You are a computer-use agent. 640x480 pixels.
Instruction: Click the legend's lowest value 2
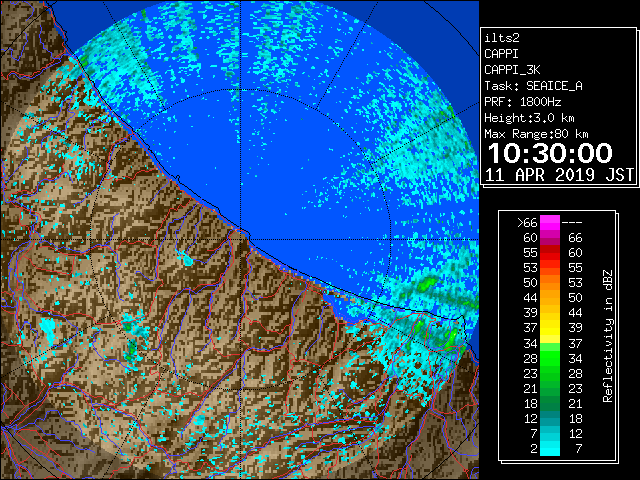pyautogui.click(x=534, y=448)
